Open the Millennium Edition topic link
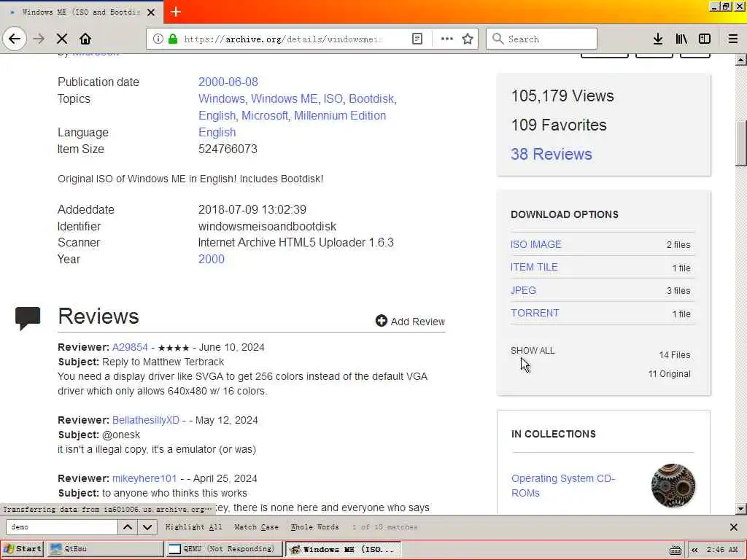The image size is (747, 560). click(340, 116)
